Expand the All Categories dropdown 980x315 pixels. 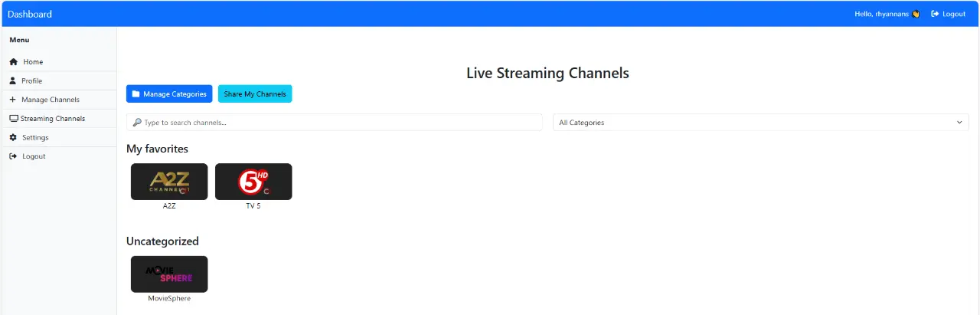(760, 123)
